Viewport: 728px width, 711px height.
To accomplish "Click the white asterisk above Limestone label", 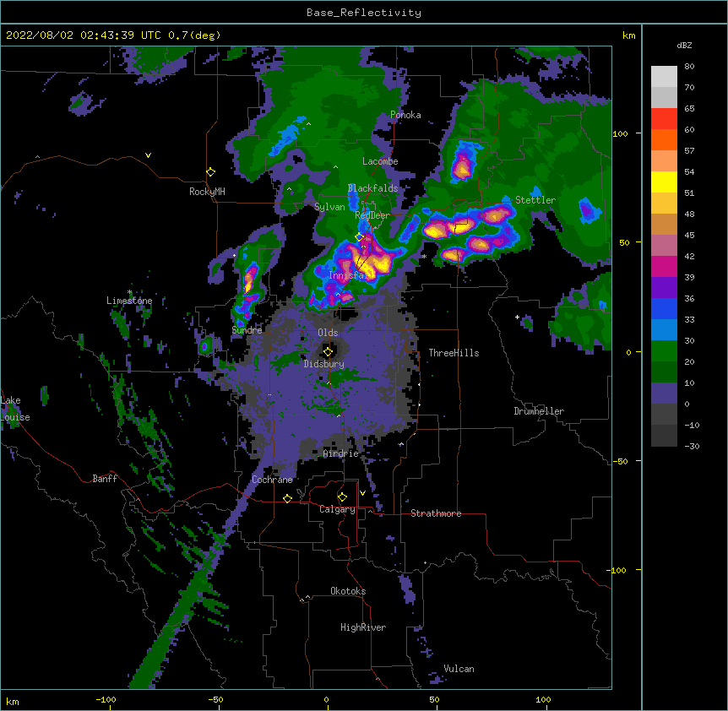I will click(x=129, y=292).
